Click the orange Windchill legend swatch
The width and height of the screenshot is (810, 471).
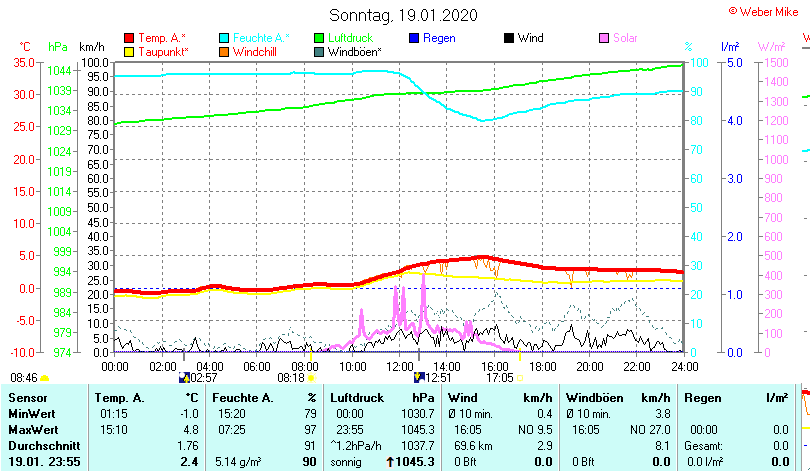(x=224, y=51)
